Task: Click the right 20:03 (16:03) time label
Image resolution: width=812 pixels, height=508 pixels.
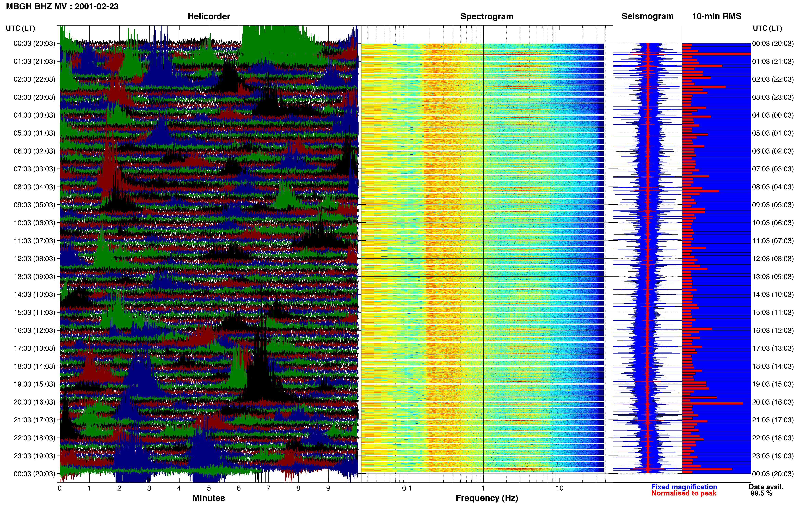Action: (x=773, y=402)
